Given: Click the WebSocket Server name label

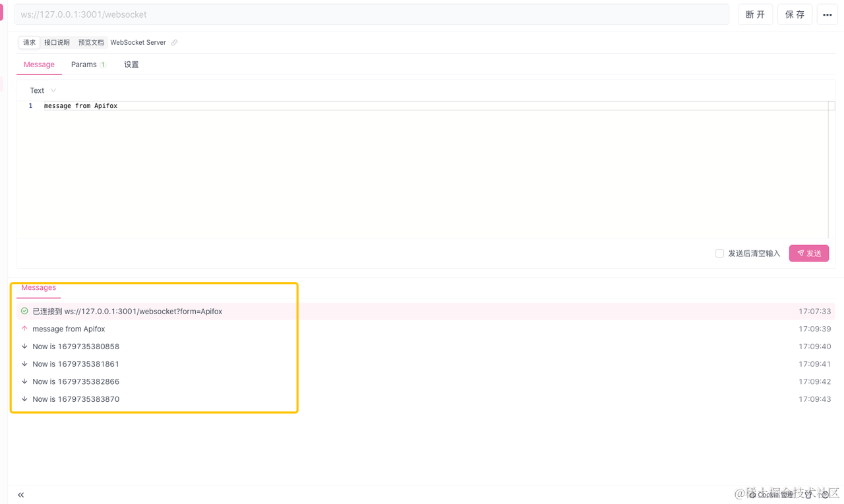Looking at the screenshot, I should [x=138, y=42].
